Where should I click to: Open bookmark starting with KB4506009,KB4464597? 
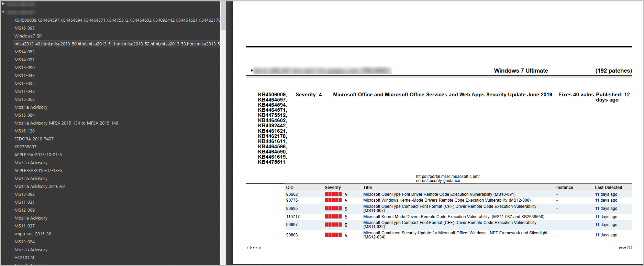[117, 20]
